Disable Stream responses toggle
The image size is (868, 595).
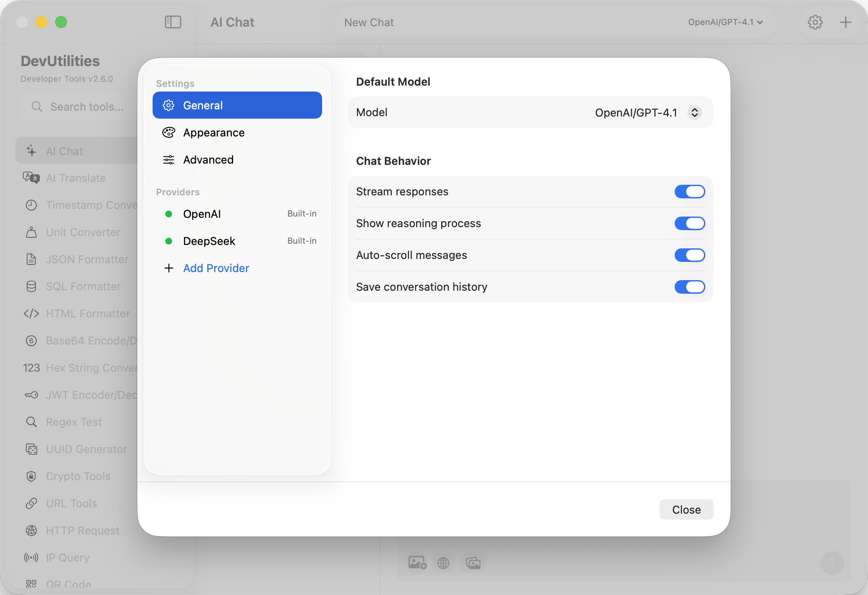(690, 192)
